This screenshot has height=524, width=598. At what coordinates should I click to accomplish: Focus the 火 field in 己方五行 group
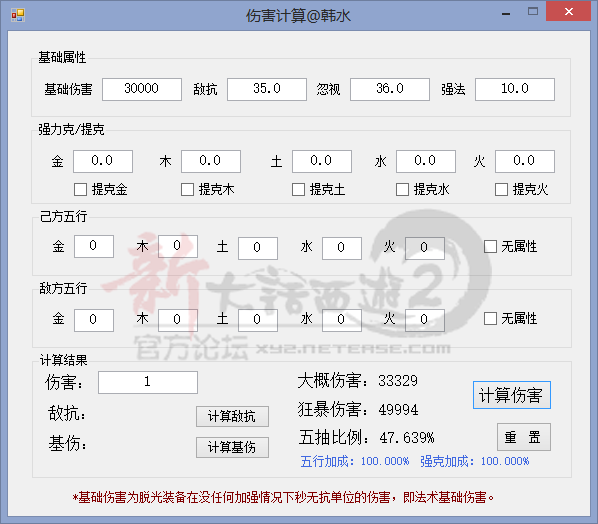point(425,248)
